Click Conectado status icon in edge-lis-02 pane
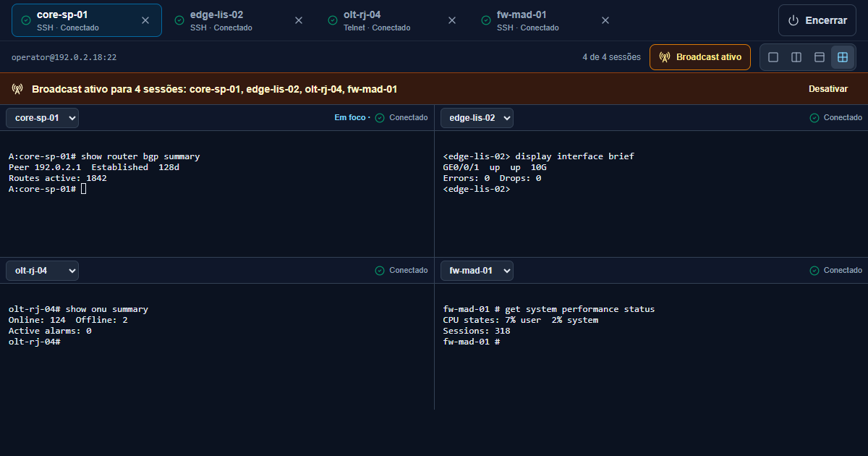The image size is (868, 456). (x=814, y=117)
